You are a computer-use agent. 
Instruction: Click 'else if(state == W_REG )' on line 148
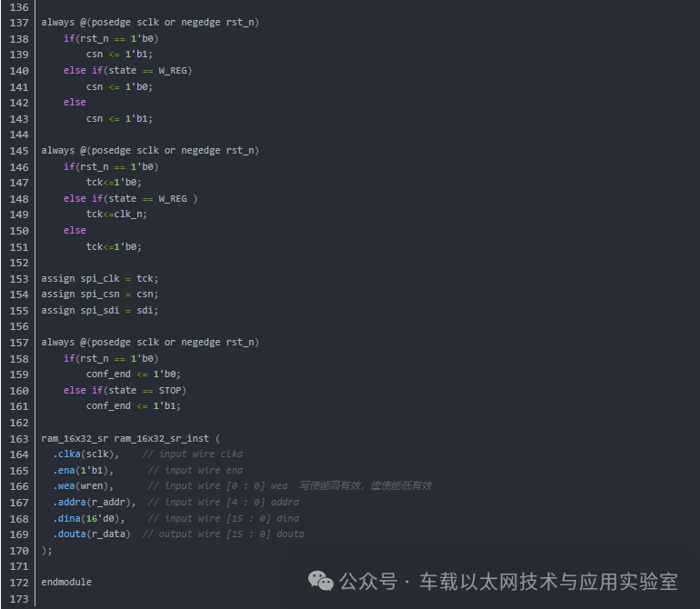pos(130,199)
